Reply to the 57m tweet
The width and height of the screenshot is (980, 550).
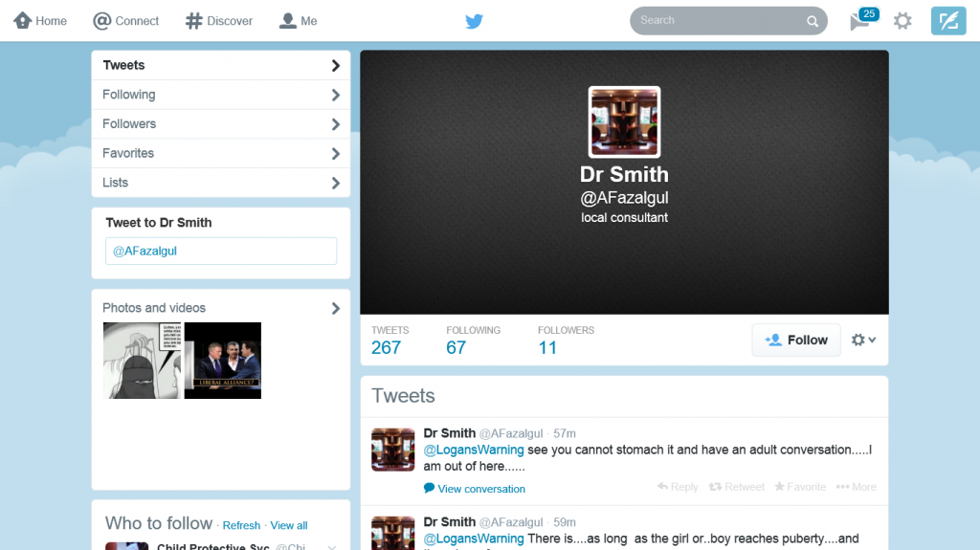tap(678, 487)
